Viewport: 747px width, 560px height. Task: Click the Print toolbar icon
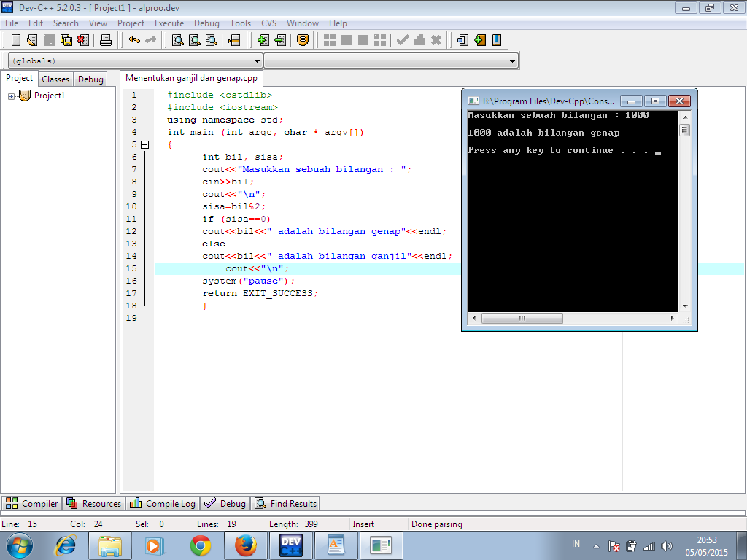click(106, 40)
